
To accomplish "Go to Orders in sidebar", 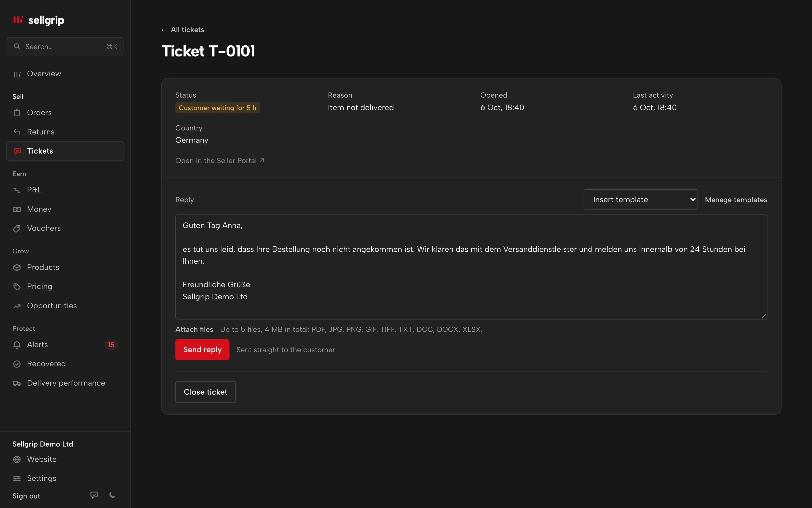I will click(x=65, y=113).
